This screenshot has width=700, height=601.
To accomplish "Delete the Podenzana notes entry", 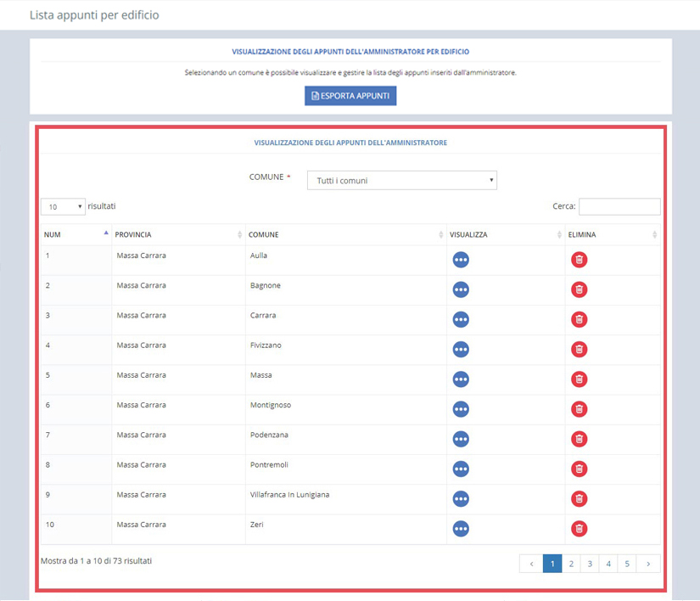I will point(579,440).
